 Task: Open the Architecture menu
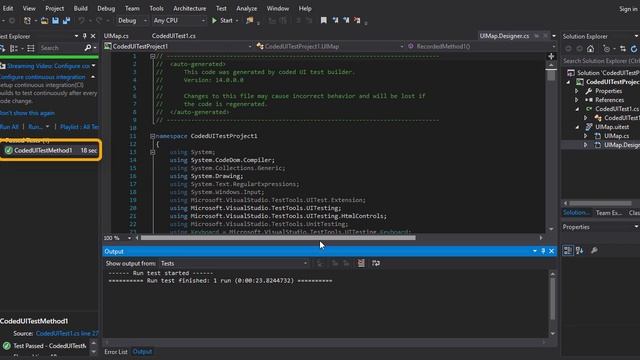tap(190, 8)
